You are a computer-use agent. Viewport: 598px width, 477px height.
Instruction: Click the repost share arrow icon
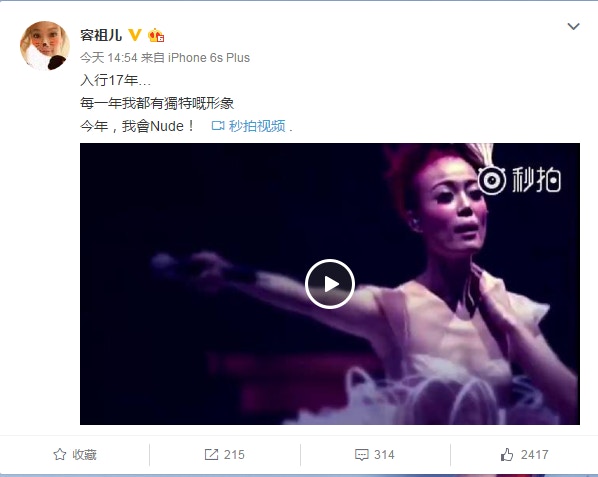pyautogui.click(x=211, y=454)
